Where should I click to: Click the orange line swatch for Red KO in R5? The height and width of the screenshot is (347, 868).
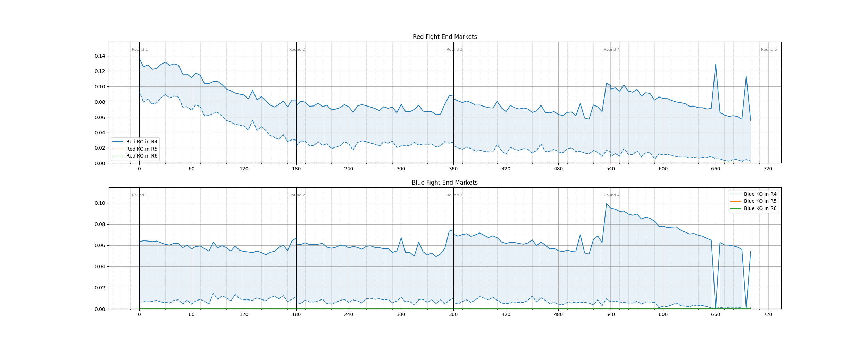118,149
